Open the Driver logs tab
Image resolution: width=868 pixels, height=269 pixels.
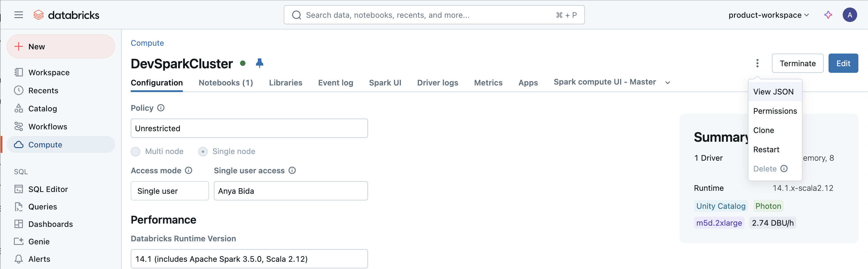(437, 82)
